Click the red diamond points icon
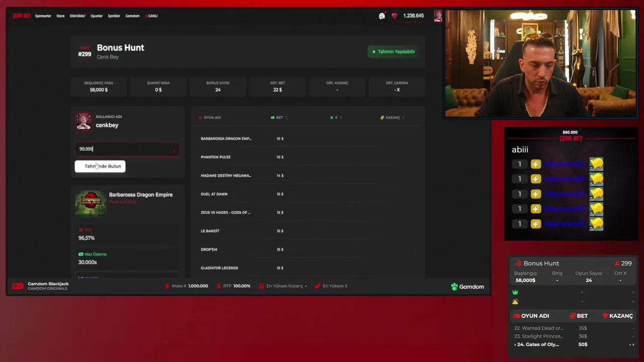 (x=394, y=16)
